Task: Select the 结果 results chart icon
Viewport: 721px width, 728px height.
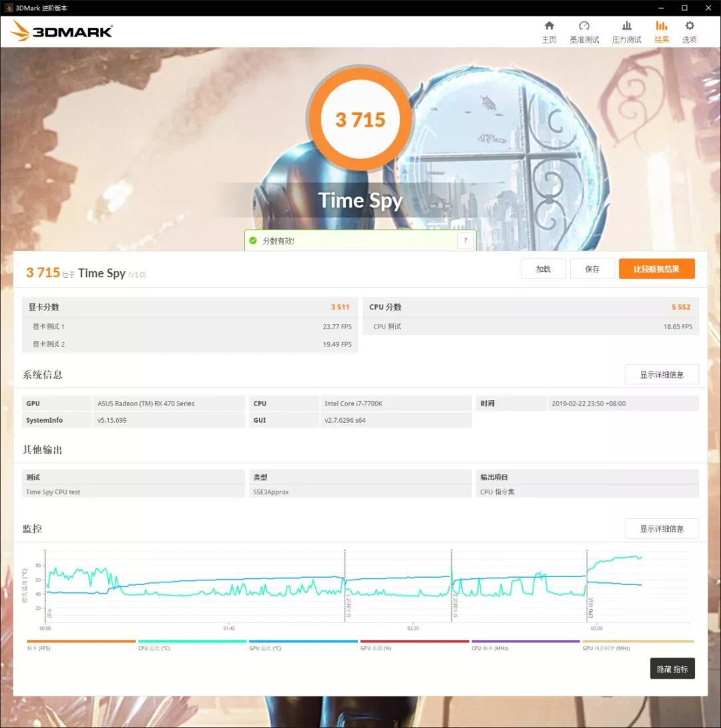Action: pyautogui.click(x=662, y=26)
